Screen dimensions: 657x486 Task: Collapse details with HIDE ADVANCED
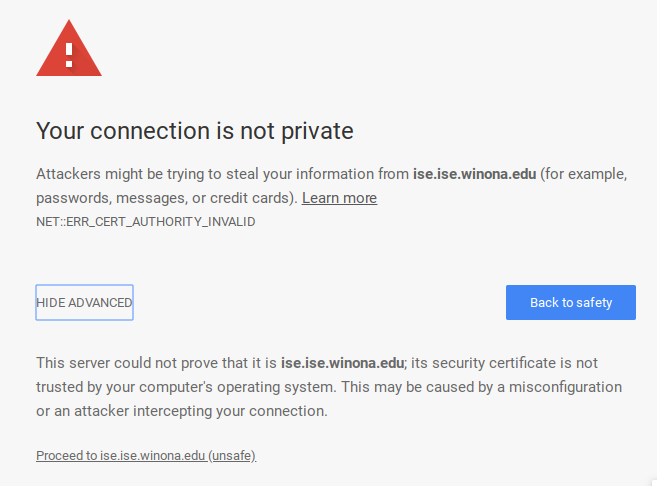[84, 303]
